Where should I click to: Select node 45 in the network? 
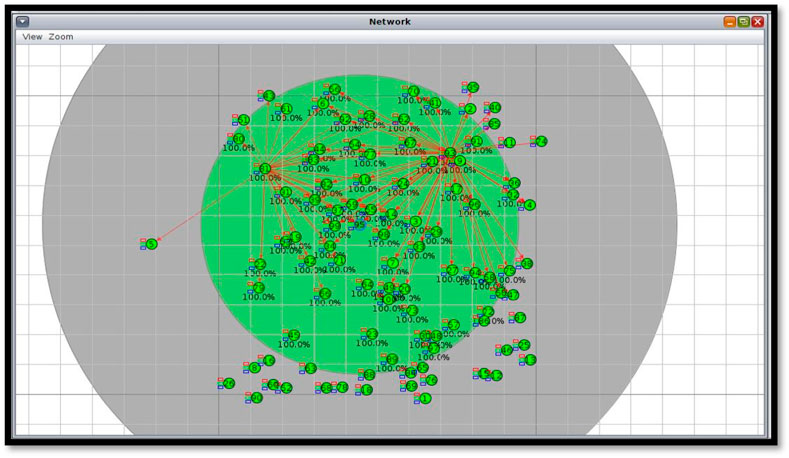click(294, 335)
